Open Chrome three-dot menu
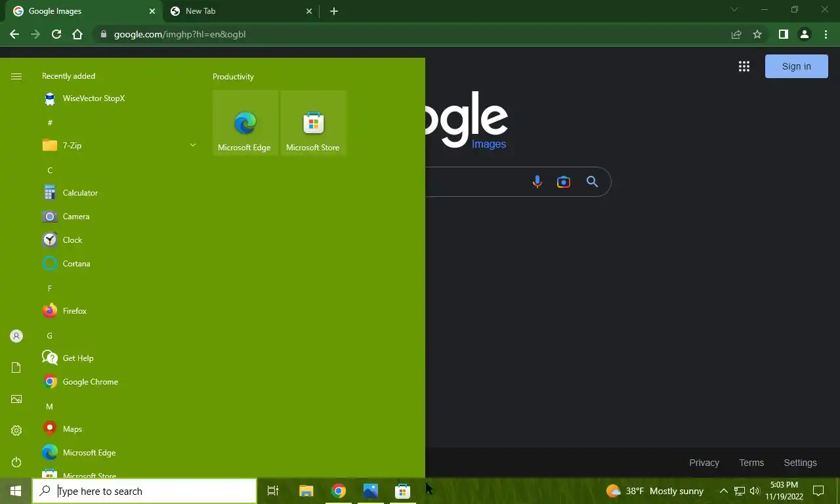The height and width of the screenshot is (504, 840). pyautogui.click(x=826, y=34)
